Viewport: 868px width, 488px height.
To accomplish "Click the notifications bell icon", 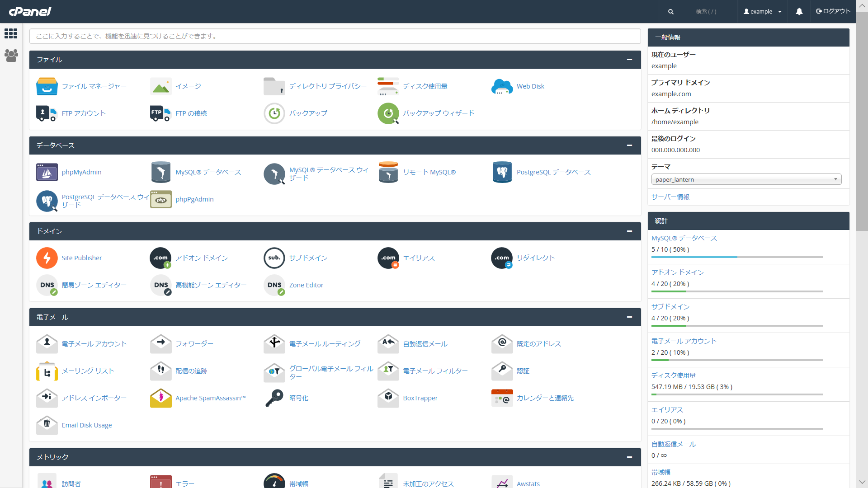I will tap(799, 12).
